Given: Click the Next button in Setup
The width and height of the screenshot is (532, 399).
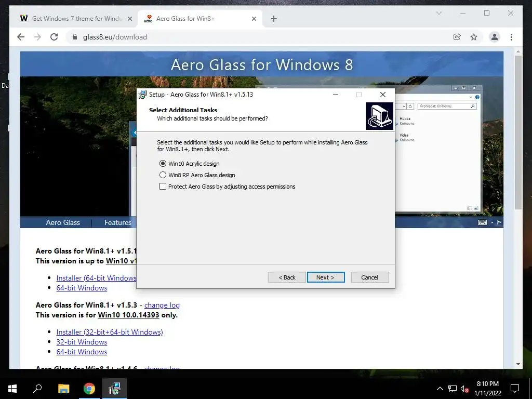Looking at the screenshot, I should coord(326,277).
